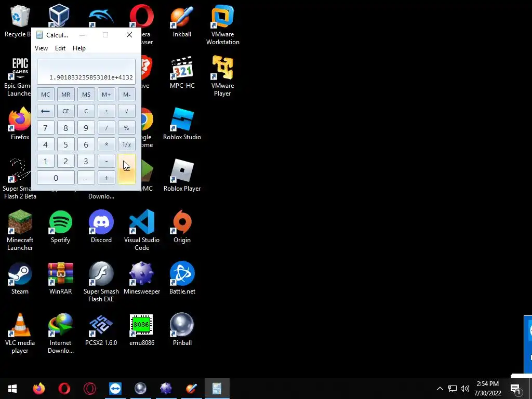This screenshot has width=532, height=399.
Task: Select the Steam desktop icon
Action: 20,278
